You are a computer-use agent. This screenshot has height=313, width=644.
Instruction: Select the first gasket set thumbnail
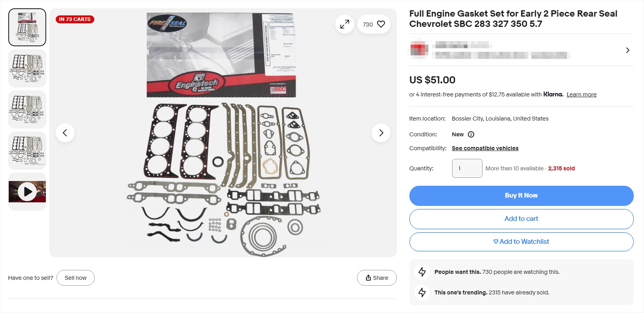tap(27, 27)
